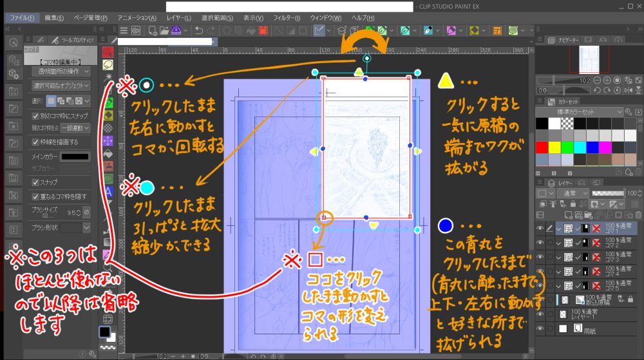Click the Undo arrow icon

coord(199,31)
